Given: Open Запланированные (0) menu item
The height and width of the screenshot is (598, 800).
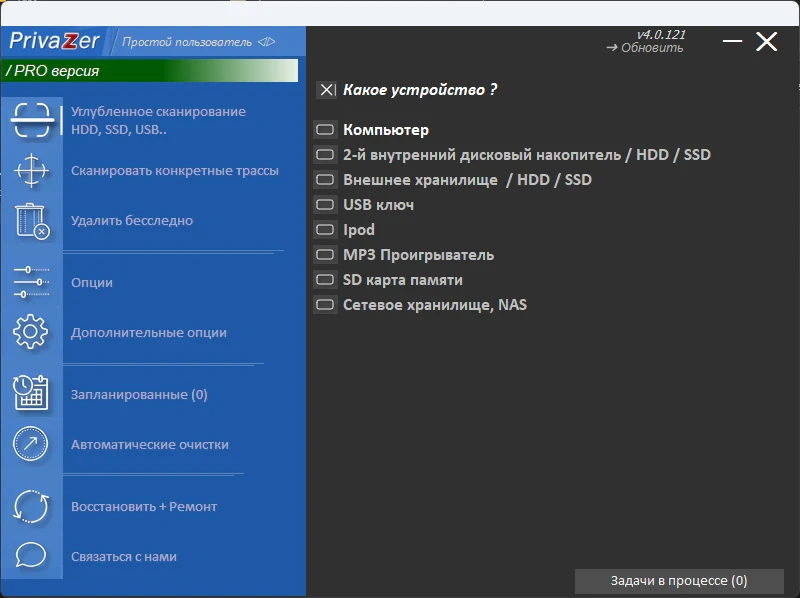Looking at the screenshot, I should (139, 394).
